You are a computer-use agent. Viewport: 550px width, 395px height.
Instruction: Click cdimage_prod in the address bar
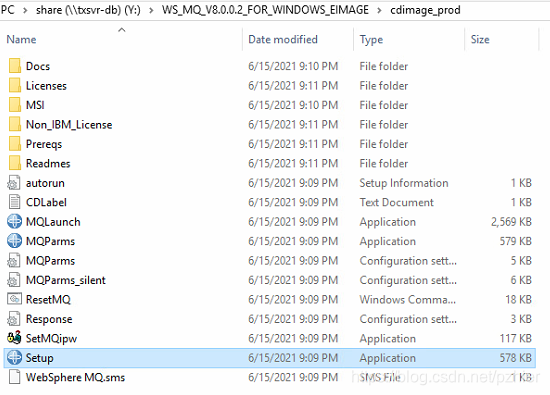click(x=425, y=10)
